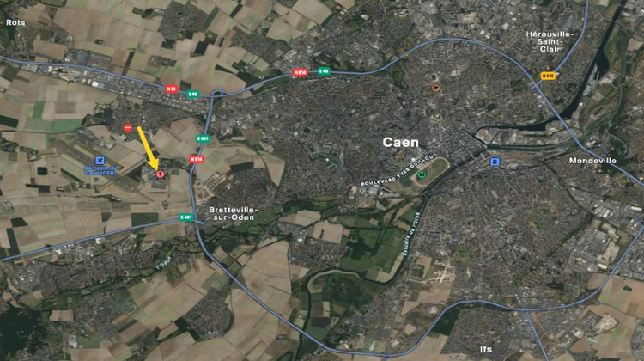The image size is (644, 361).
Task: Click the red pin marker below yellow arrow
Action: [x=161, y=174]
